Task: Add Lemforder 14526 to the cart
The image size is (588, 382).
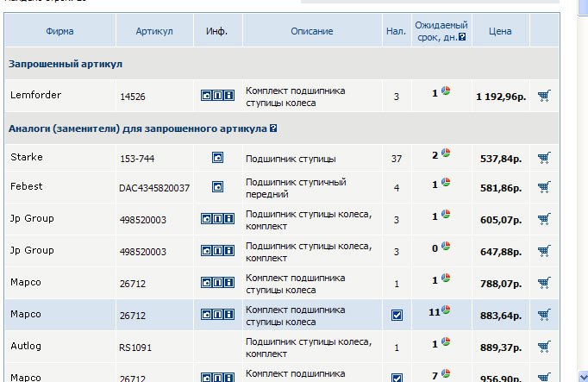Action: click(x=544, y=96)
